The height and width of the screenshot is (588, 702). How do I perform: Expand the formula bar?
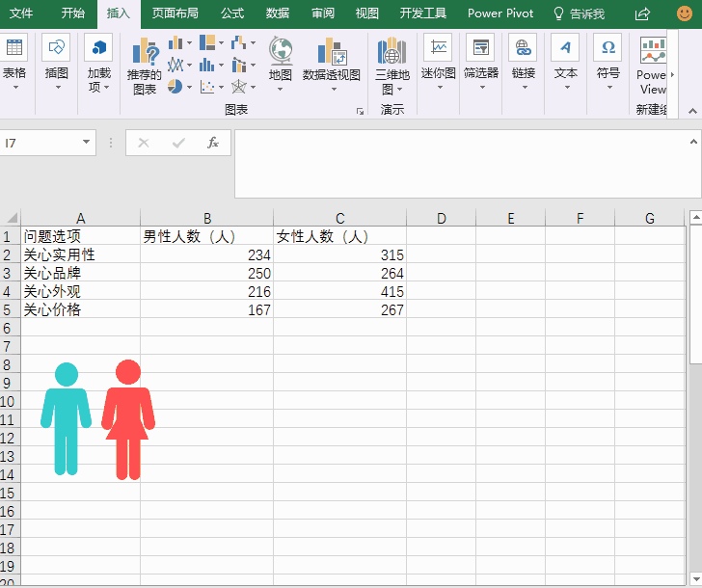[693, 142]
